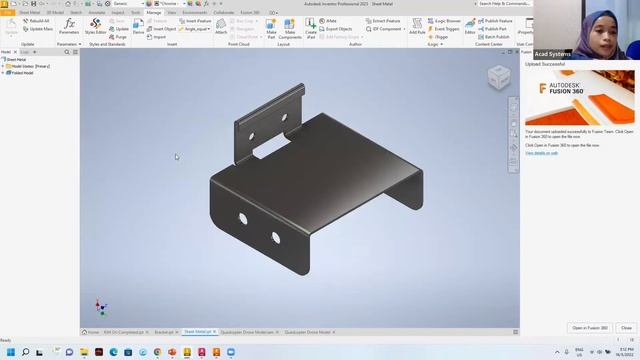This screenshot has height=360, width=640.
Task: Click Search Help & Commands field
Action: 504,4
